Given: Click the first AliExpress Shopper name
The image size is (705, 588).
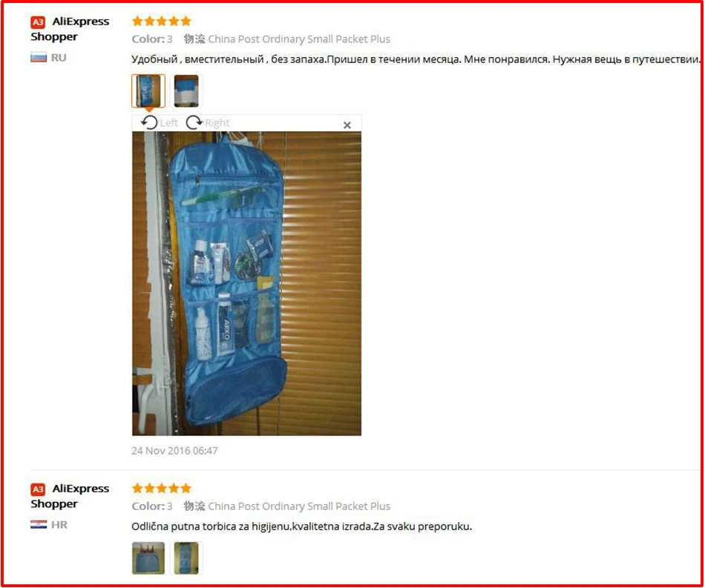Looking at the screenshot, I should 70,29.
